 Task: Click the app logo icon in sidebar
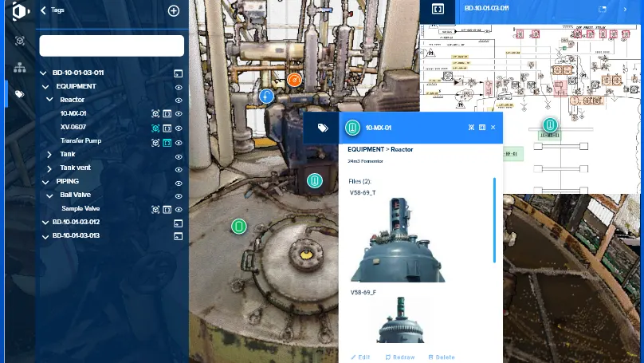point(21,11)
